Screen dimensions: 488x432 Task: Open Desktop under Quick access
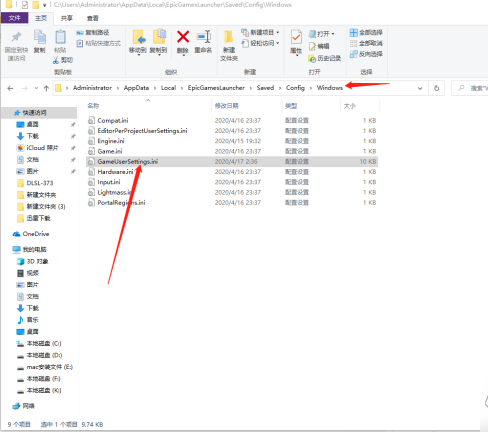pyautogui.click(x=32, y=124)
